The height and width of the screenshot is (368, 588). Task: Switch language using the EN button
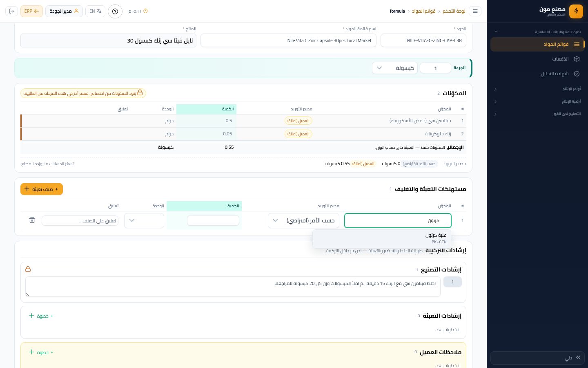pos(95,11)
